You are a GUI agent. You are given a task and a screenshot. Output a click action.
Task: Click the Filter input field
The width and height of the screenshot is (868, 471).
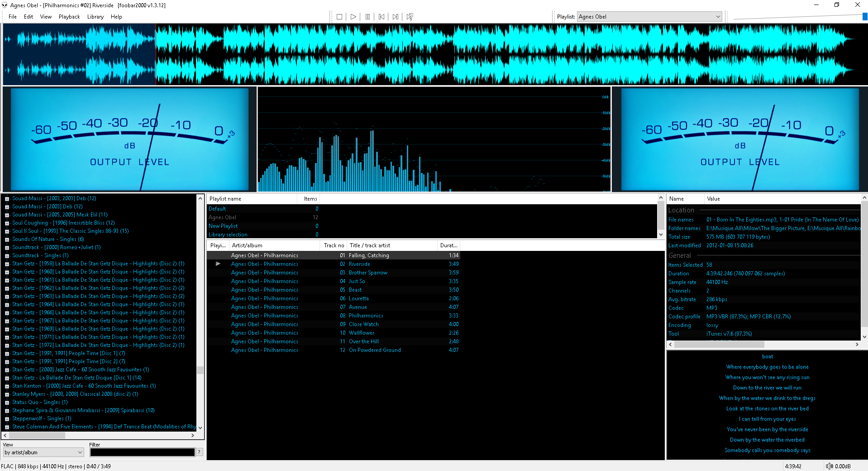[142, 452]
